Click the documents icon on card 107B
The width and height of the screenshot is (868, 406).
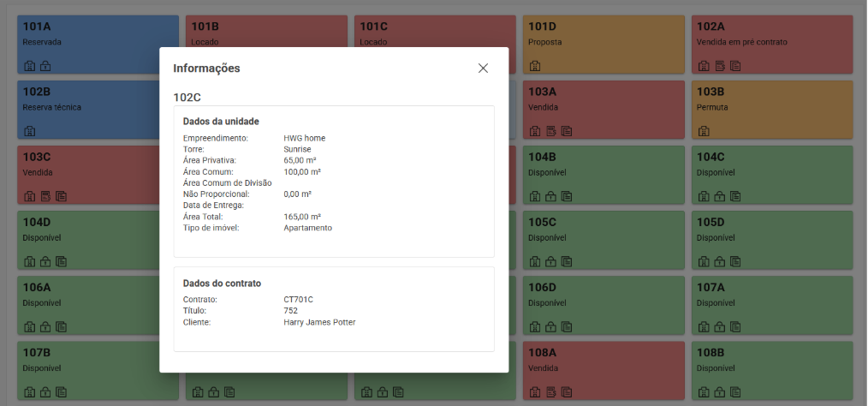(x=62, y=392)
